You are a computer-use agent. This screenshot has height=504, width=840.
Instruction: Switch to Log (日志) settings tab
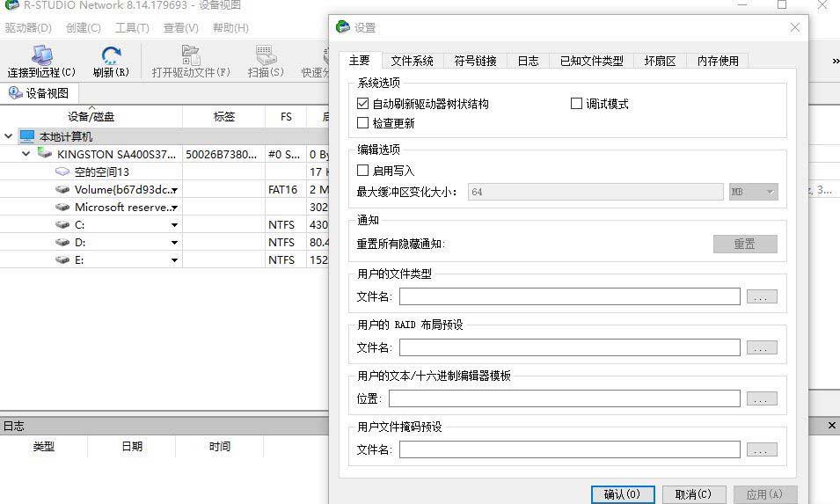528,61
